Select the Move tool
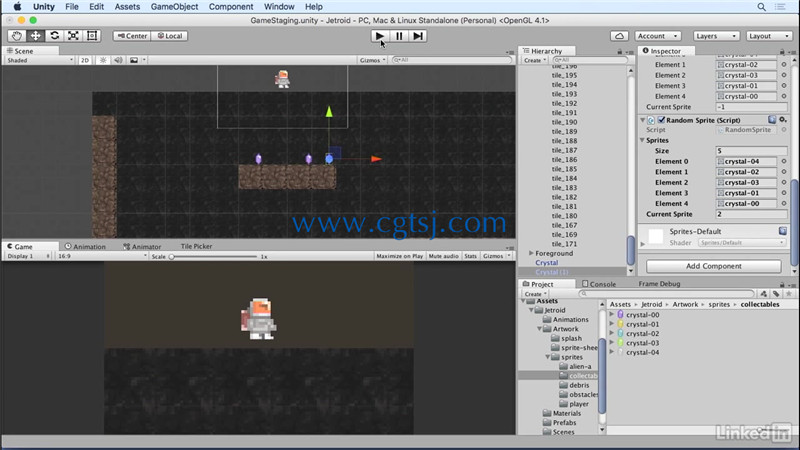The height and width of the screenshot is (450, 800). pyautogui.click(x=35, y=36)
